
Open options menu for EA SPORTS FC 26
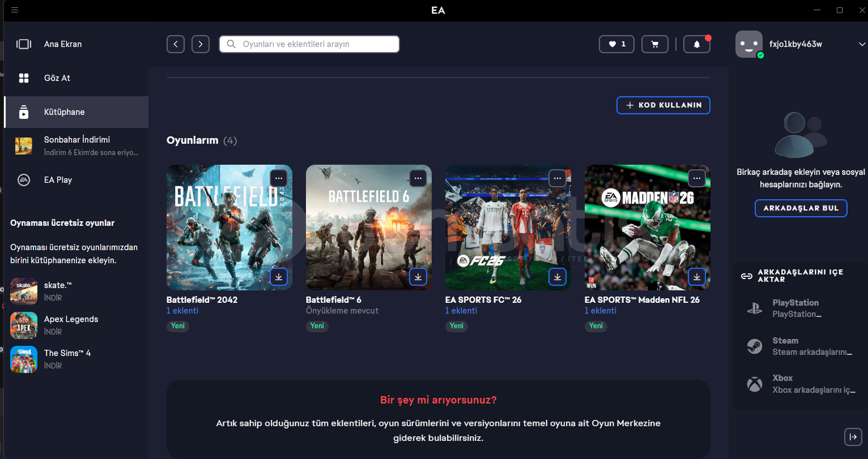557,178
